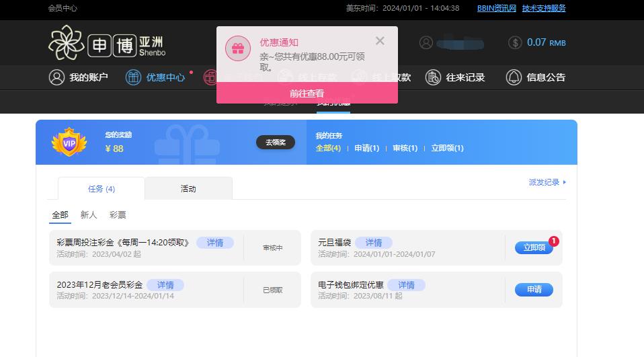Click the gold VIP badge
644x357 pixels.
pyautogui.click(x=69, y=143)
